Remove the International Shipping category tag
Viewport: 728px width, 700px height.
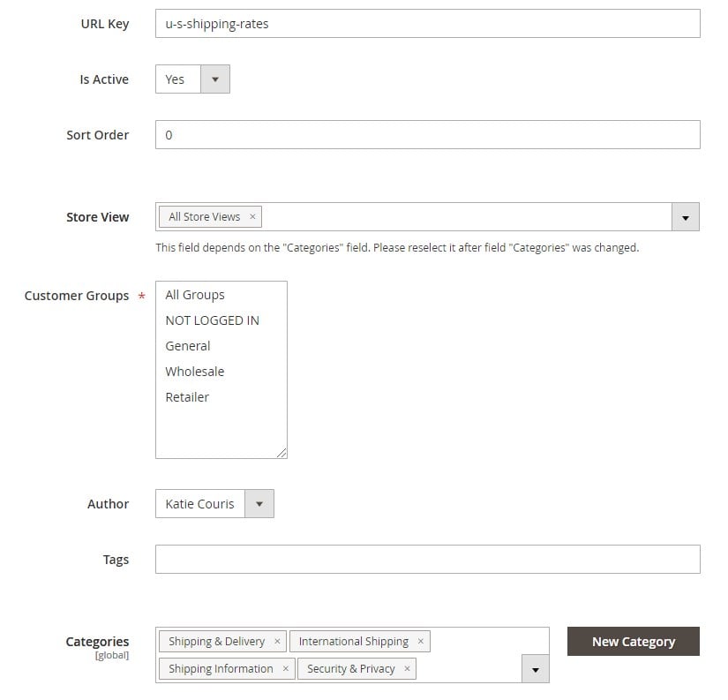[421, 642]
